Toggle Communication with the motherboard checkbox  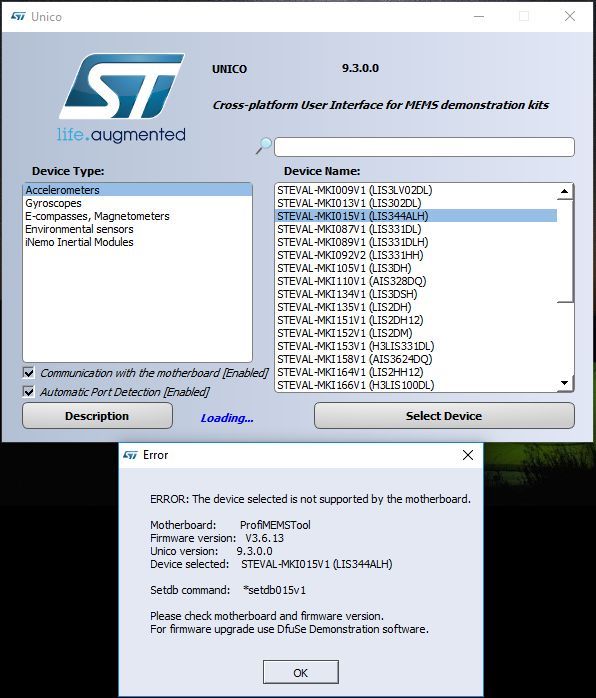tap(28, 373)
